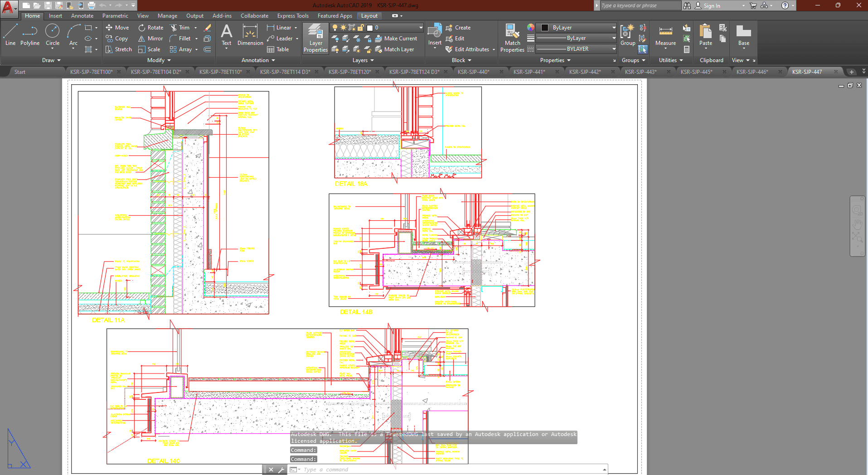Click Make Current layer button
This screenshot has width=868, height=475.
click(x=396, y=39)
